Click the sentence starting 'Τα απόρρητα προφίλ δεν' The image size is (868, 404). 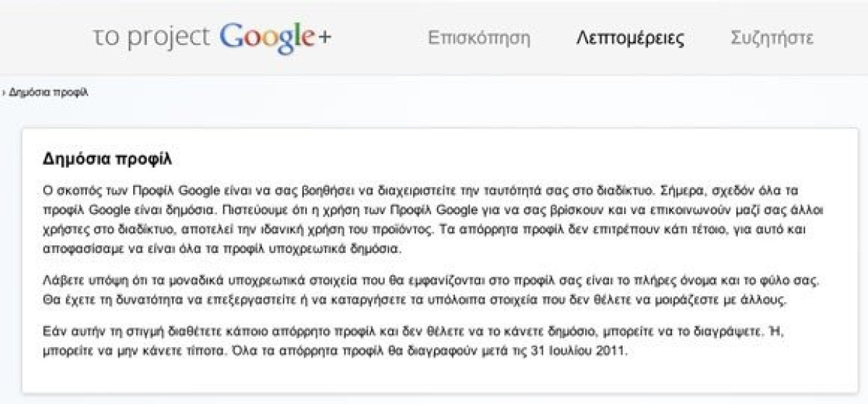[434, 240]
